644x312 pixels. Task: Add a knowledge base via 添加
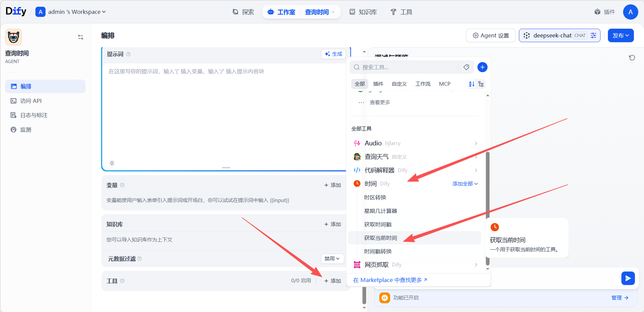pos(332,224)
